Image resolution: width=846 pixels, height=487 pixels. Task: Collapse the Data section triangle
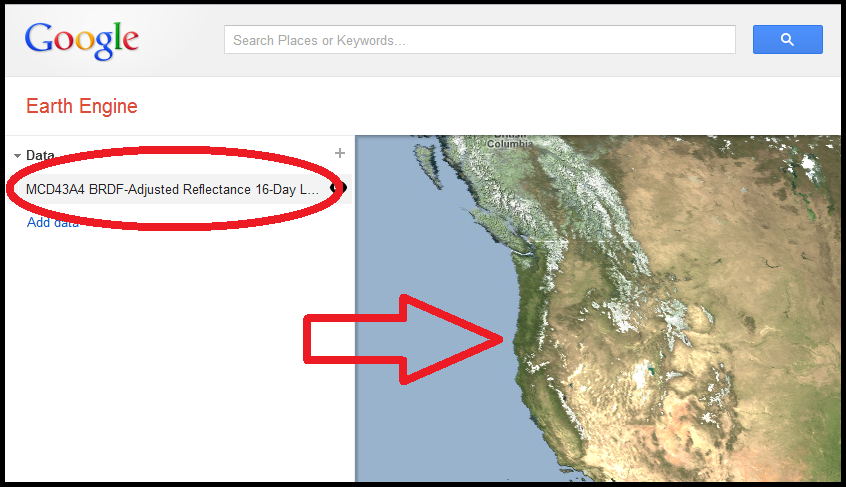17,156
